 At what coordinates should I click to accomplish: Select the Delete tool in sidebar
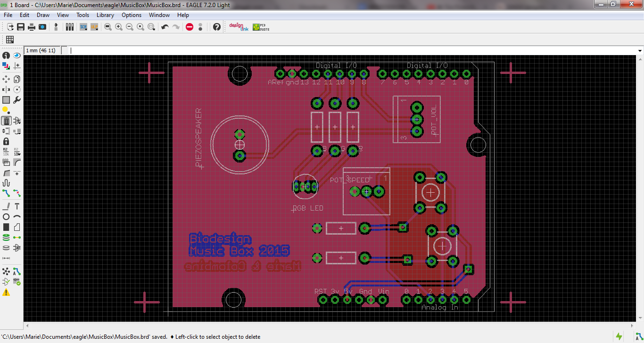pyautogui.click(x=6, y=121)
